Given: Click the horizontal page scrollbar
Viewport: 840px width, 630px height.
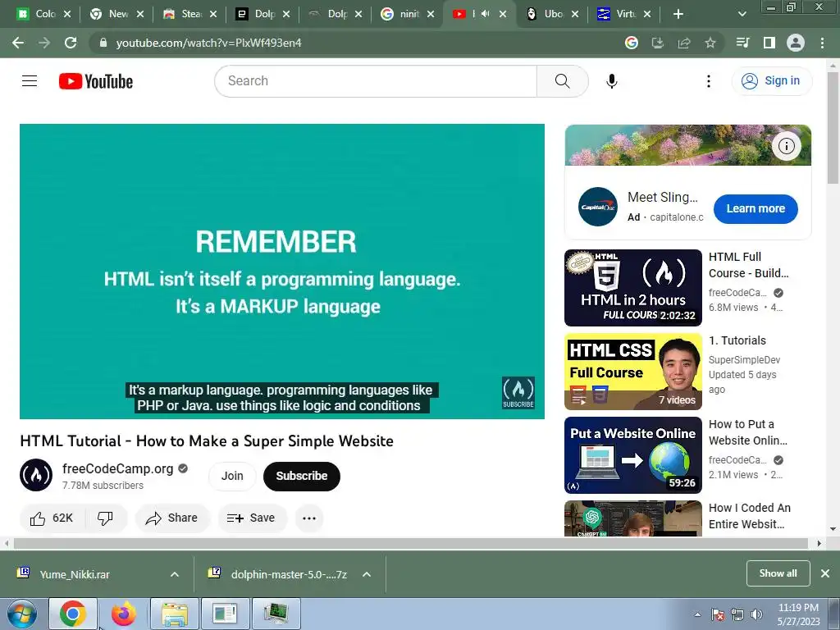Looking at the screenshot, I should [411, 543].
